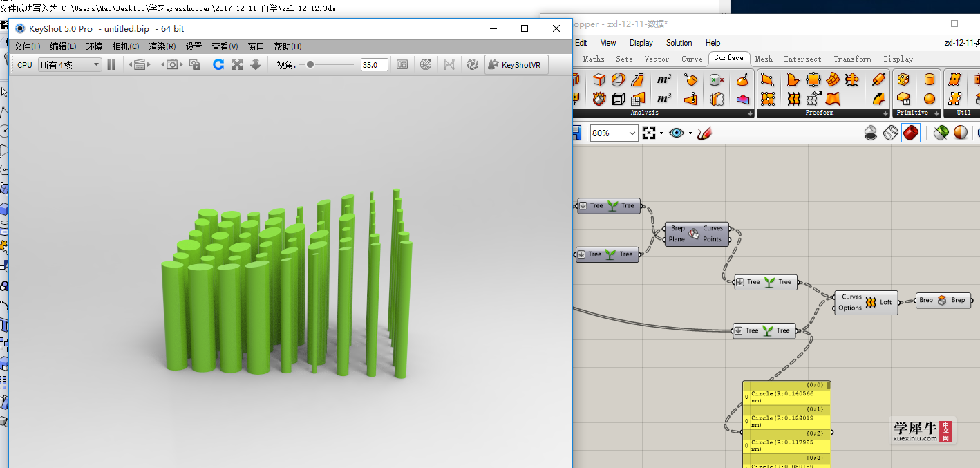Image resolution: width=980 pixels, height=468 pixels.
Task: Select the Pipe freeform component icon
Action: [x=878, y=79]
